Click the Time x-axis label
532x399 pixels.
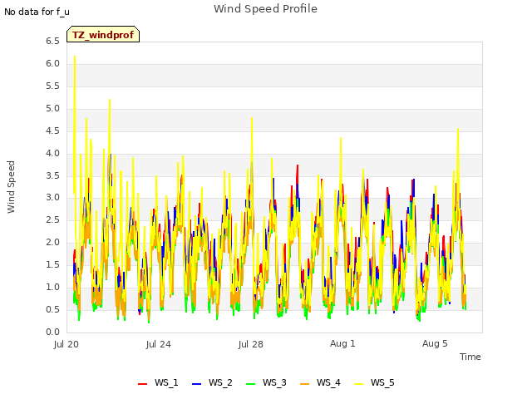tap(470, 357)
